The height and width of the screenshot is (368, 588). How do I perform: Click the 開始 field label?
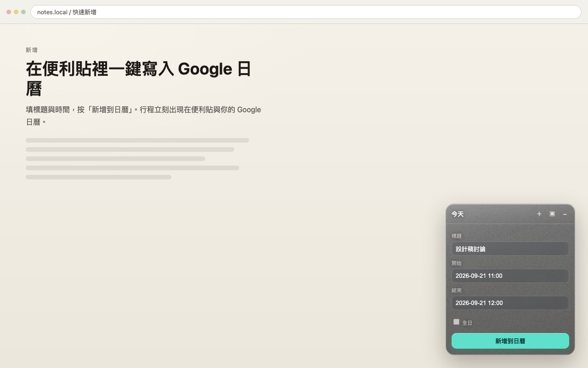pyautogui.click(x=457, y=263)
